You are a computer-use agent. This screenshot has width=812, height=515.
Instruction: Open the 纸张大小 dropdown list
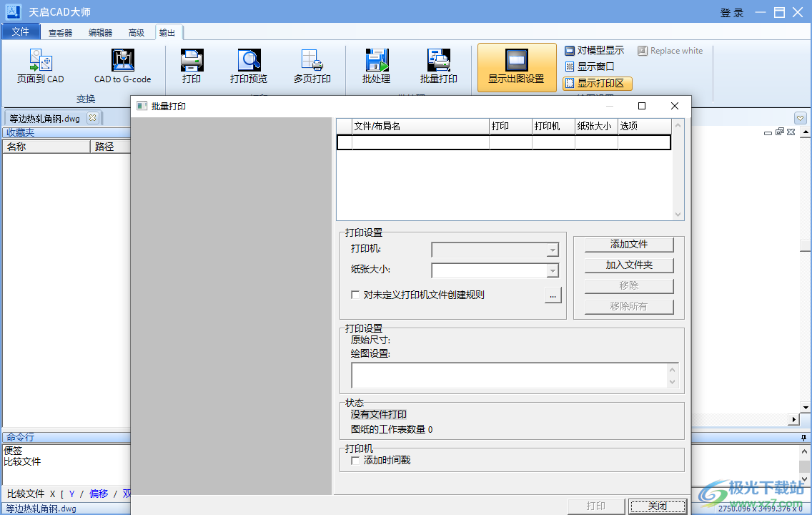click(553, 270)
